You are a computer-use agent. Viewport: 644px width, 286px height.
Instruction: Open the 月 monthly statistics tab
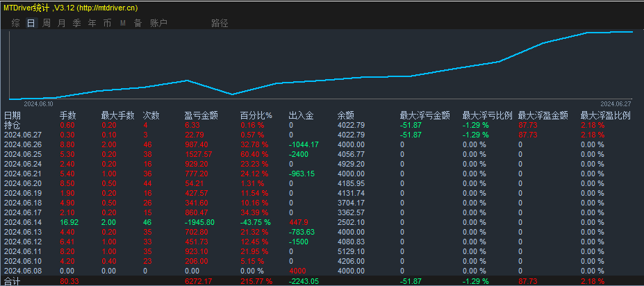62,24
